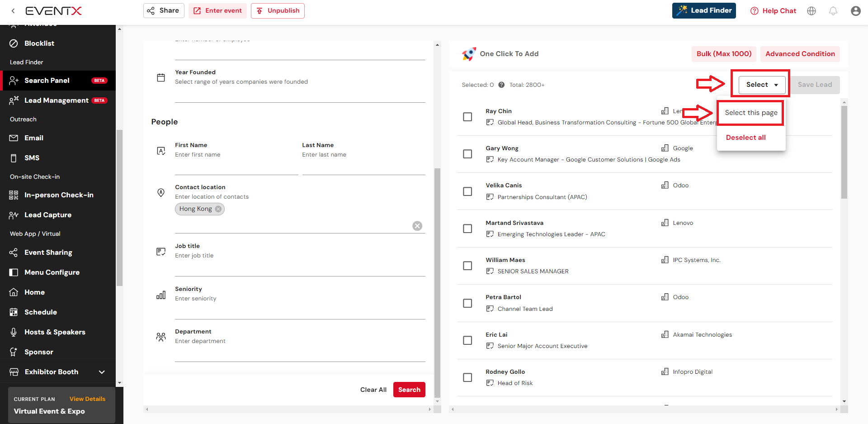Viewport: 868px width, 424px height.
Task: Click the back arrow beside EventX logo
Action: coord(13,11)
